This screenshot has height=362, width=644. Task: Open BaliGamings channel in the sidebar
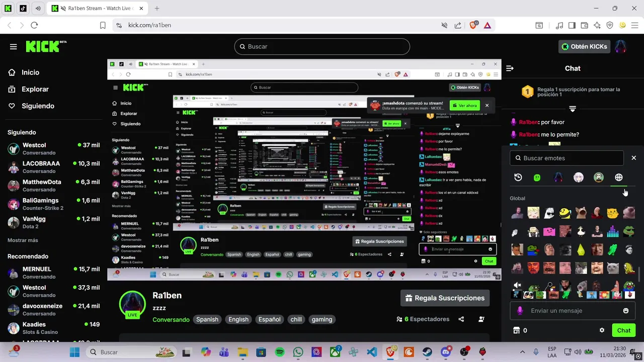click(53, 204)
